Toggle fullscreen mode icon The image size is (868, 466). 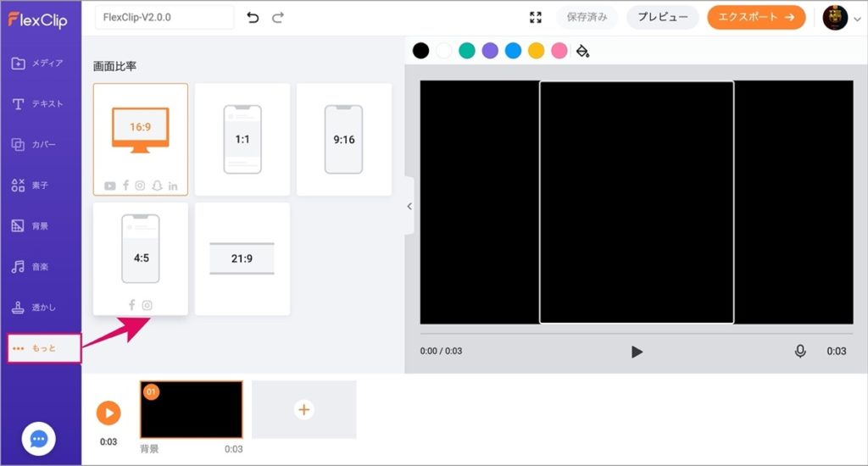[536, 17]
